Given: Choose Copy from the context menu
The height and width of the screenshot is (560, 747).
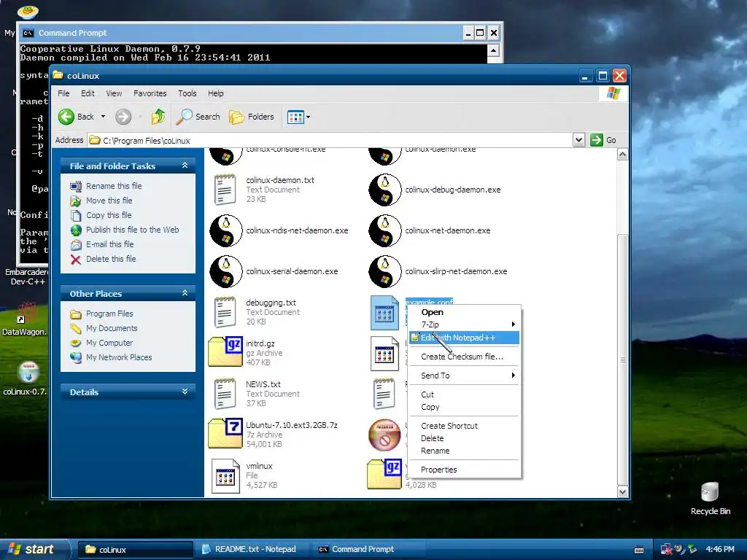Looking at the screenshot, I should (x=465, y=407).
